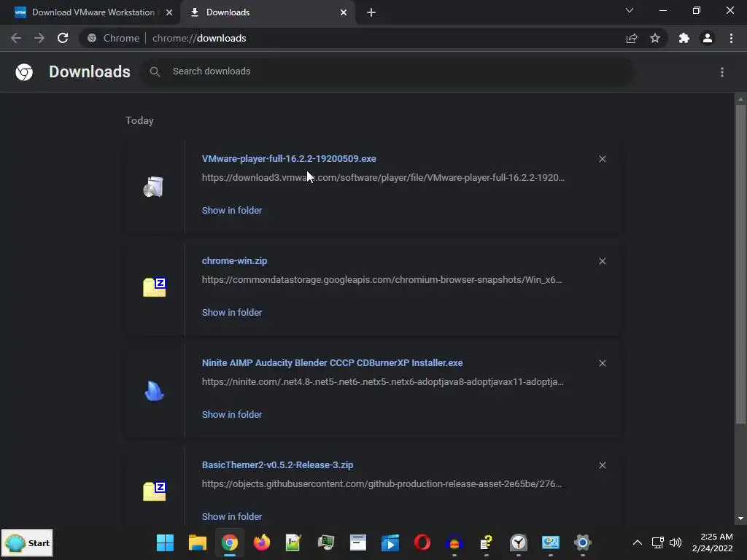The height and width of the screenshot is (560, 747).
Task: Remove BasicThemer2 zip from the list
Action: (x=602, y=465)
